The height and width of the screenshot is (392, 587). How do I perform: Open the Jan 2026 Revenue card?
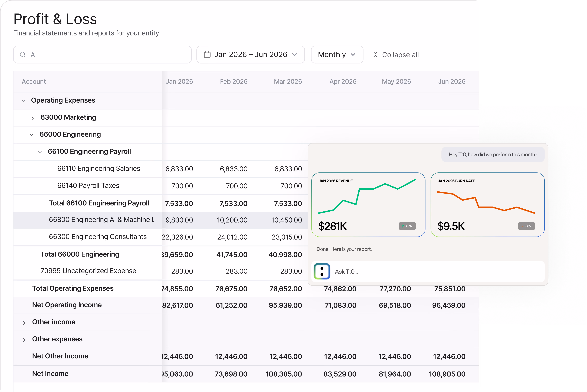coord(368,204)
